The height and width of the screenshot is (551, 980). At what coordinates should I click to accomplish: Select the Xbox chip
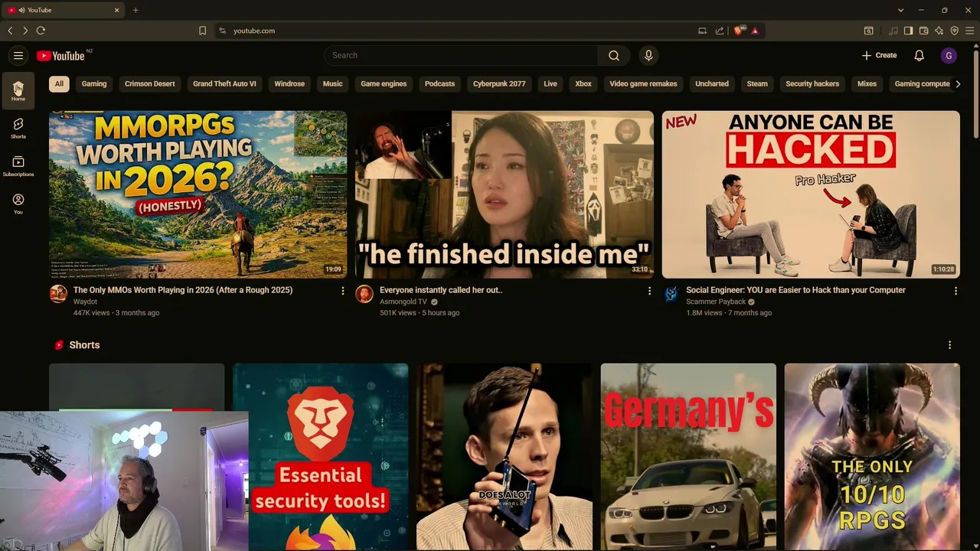point(583,83)
